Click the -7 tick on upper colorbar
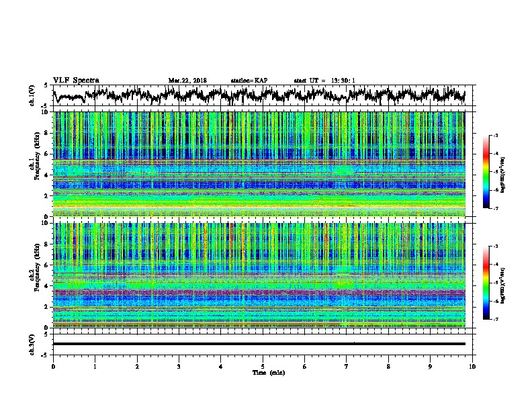Viewport: 532px width, 411px height. point(495,209)
